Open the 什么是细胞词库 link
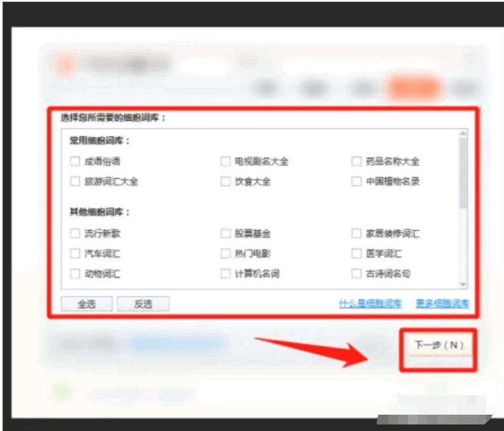This screenshot has height=431, width=504. pyautogui.click(x=370, y=304)
